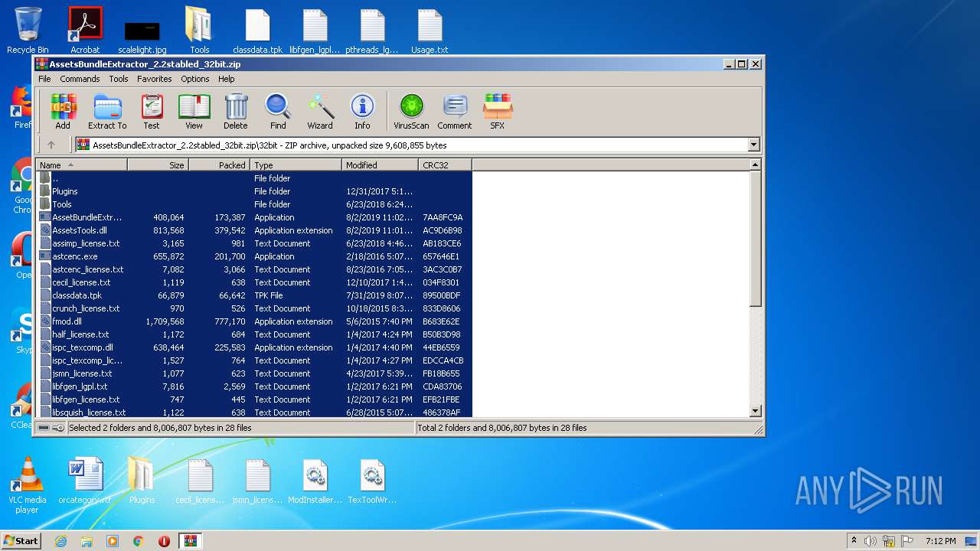980x551 pixels.
Task: Open the Options menu
Action: (x=195, y=79)
